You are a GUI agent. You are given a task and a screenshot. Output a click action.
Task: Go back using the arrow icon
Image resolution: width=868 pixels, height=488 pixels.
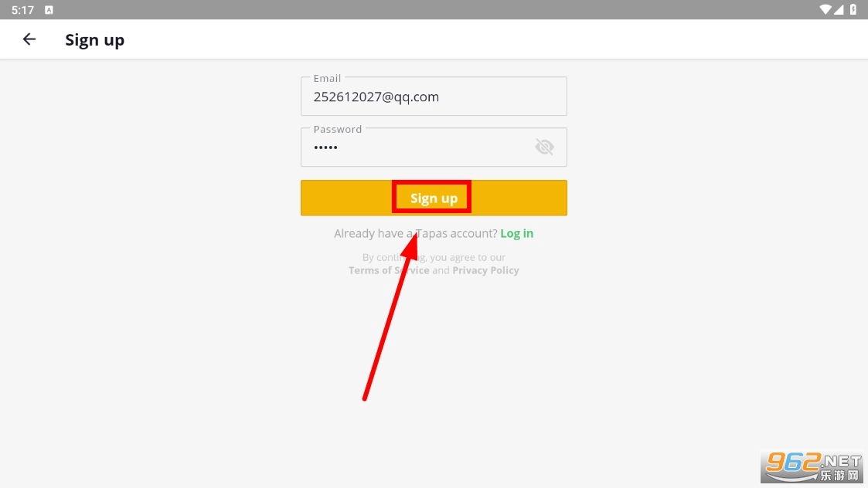[x=29, y=39]
